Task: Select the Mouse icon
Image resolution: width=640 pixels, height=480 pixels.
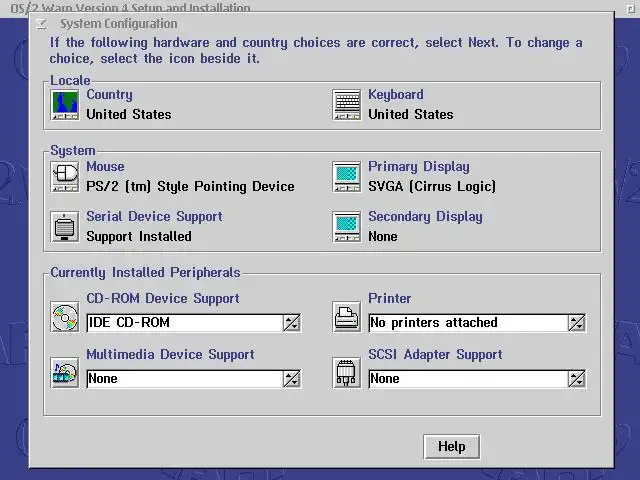Action: [65, 177]
